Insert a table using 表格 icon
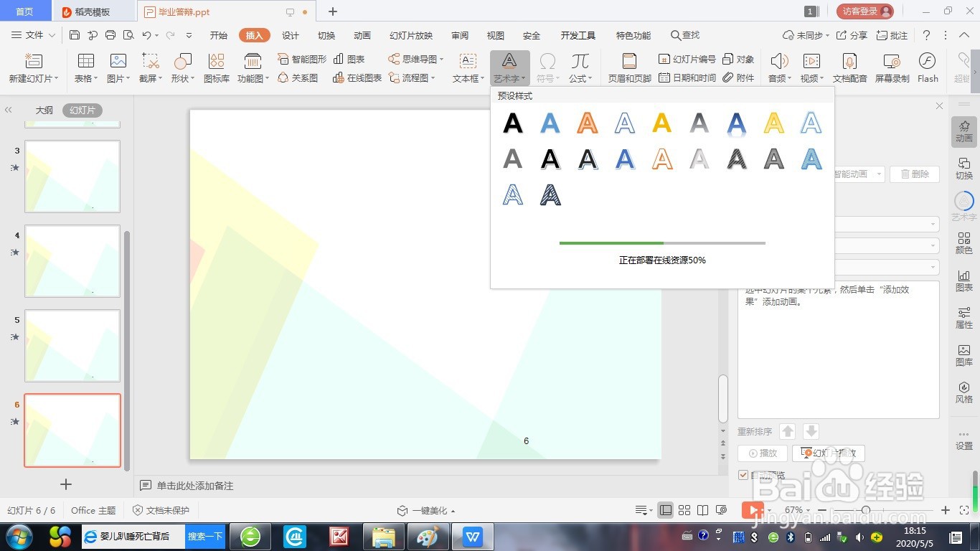Image resolution: width=980 pixels, height=551 pixels. (x=86, y=61)
